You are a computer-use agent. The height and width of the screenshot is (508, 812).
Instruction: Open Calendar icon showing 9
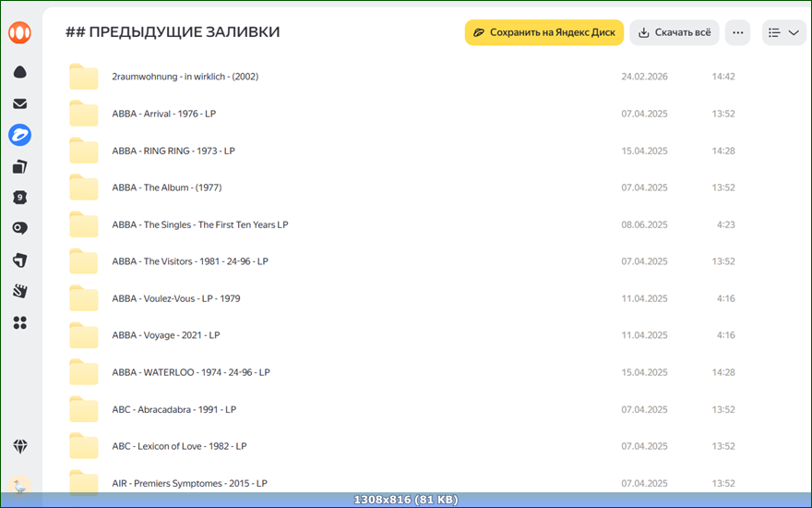(x=19, y=198)
